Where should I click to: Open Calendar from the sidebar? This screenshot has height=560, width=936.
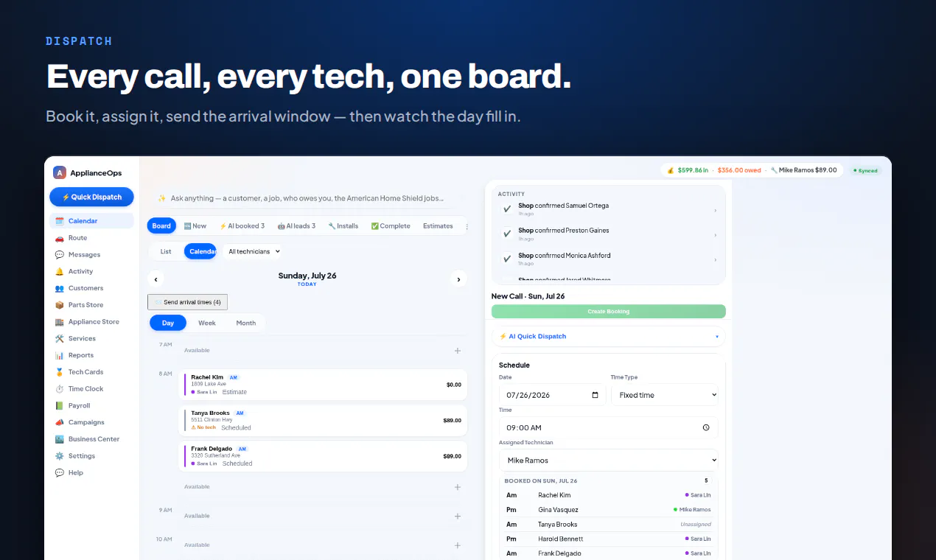coord(91,221)
